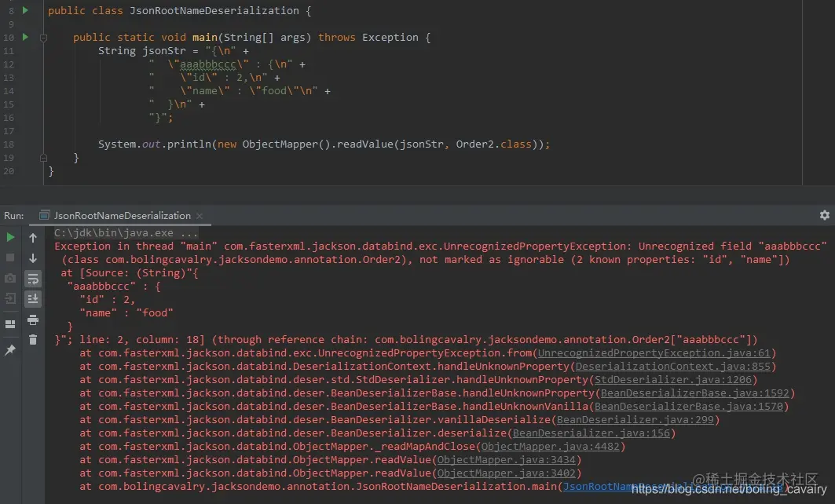Jump to previous stack trace with up arrow
835x504 pixels.
[x=33, y=237]
